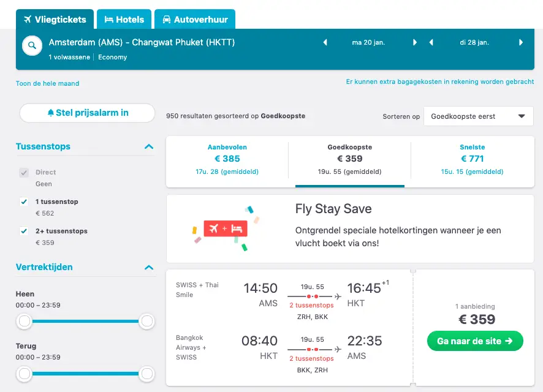Click the bell icon for price alert

pos(50,113)
